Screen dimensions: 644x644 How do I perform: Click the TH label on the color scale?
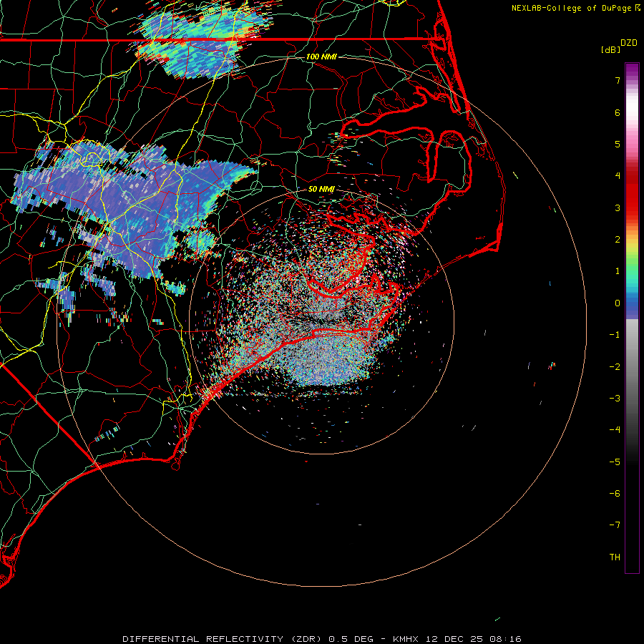(615, 557)
